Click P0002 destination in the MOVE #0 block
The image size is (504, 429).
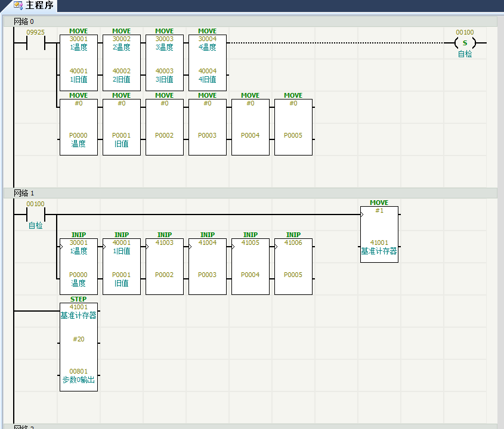coord(164,135)
